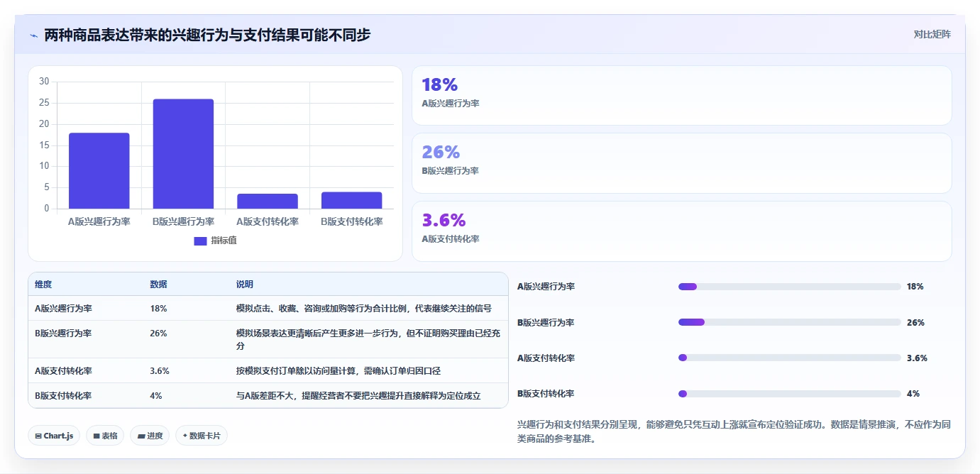Click the 3.6% value in the table
The width and height of the screenshot is (980, 474).
coord(160,370)
